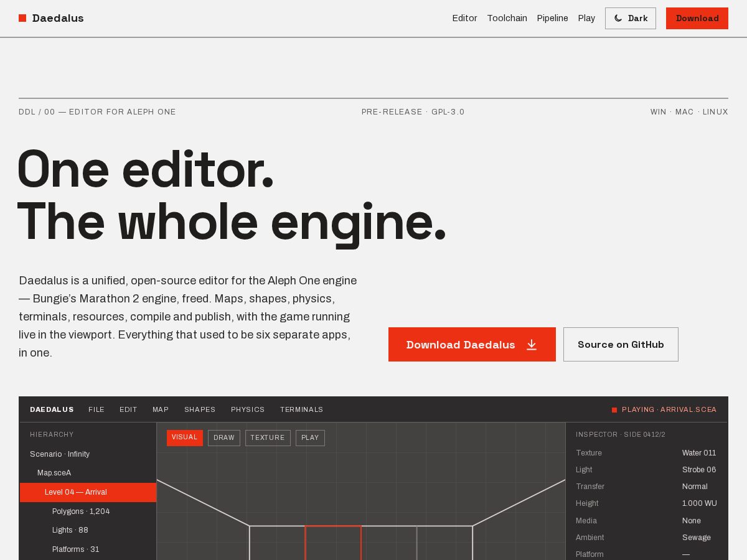Image resolution: width=747 pixels, height=560 pixels.
Task: Click the download arrow icon
Action: 532,345
